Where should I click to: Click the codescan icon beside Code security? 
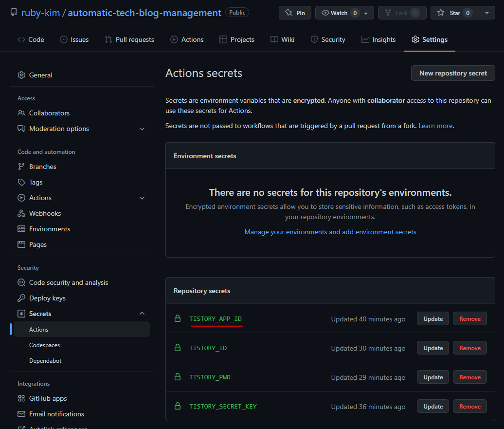(x=21, y=282)
